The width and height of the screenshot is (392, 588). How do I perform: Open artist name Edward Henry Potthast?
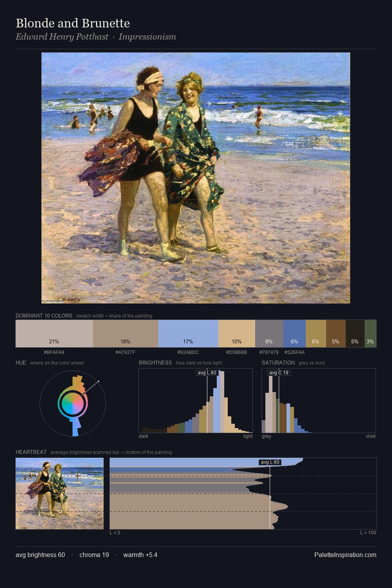62,37
